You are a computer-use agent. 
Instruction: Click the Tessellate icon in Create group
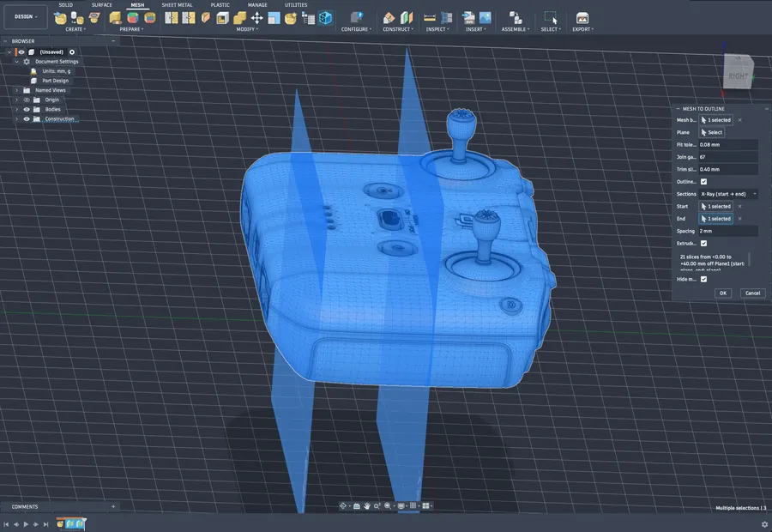coord(77,18)
